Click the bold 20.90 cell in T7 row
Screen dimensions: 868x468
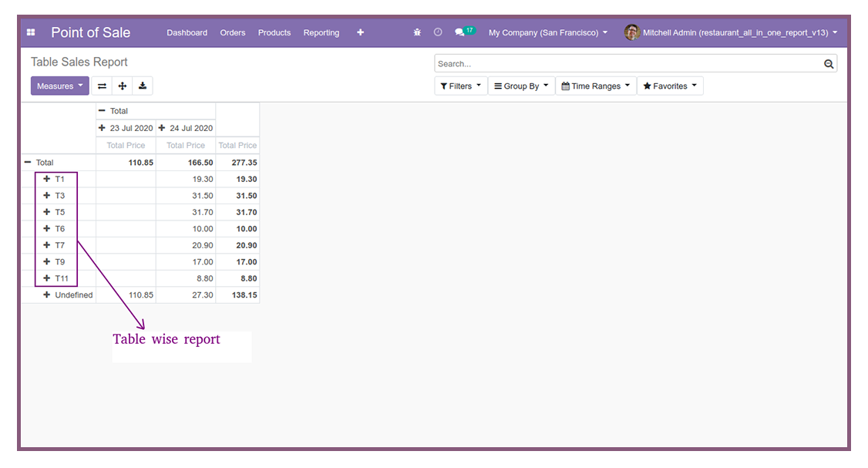pos(237,245)
